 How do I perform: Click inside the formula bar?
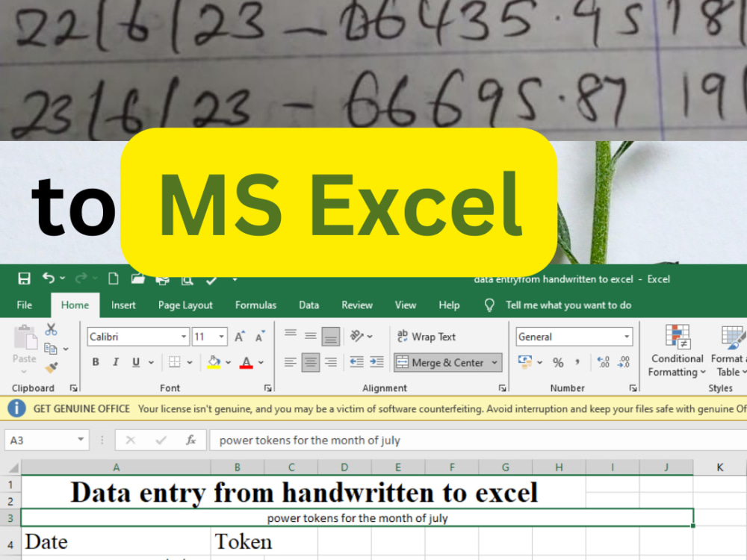[373, 440]
